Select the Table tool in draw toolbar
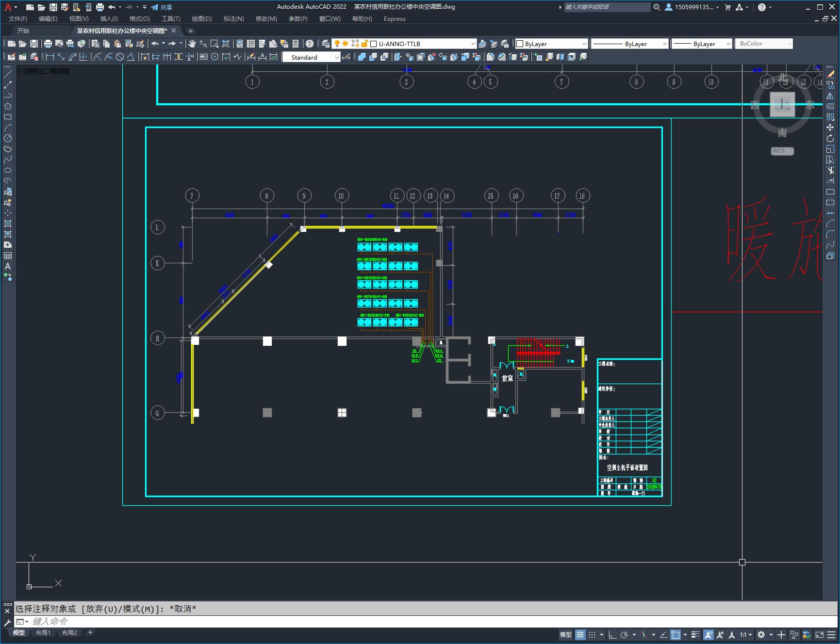840x644 pixels. pyautogui.click(x=8, y=256)
